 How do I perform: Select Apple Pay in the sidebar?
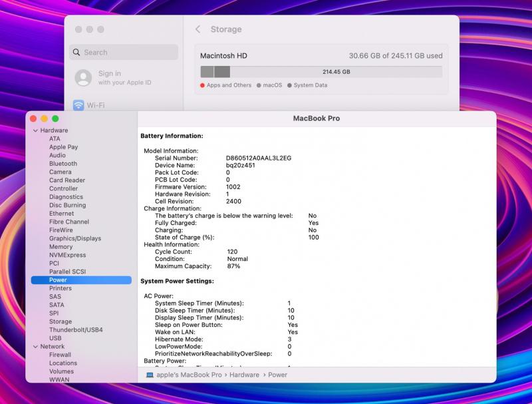click(63, 147)
